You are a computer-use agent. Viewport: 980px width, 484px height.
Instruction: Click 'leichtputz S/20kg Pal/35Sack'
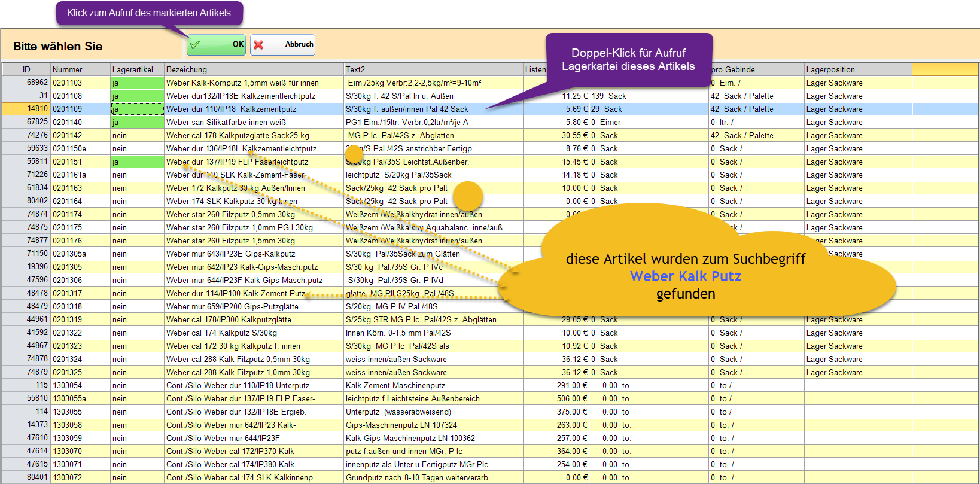click(434, 175)
